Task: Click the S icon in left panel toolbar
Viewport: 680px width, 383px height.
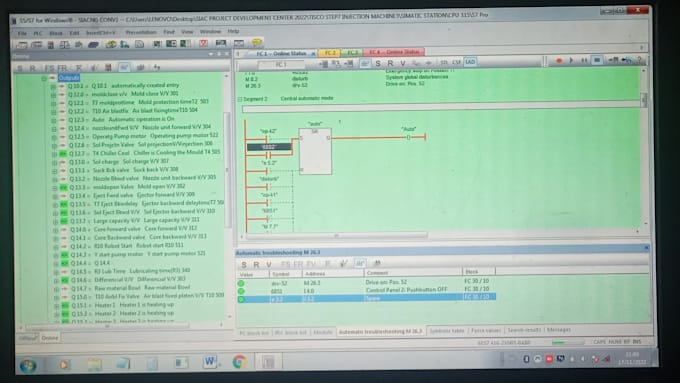Action: (x=20, y=68)
